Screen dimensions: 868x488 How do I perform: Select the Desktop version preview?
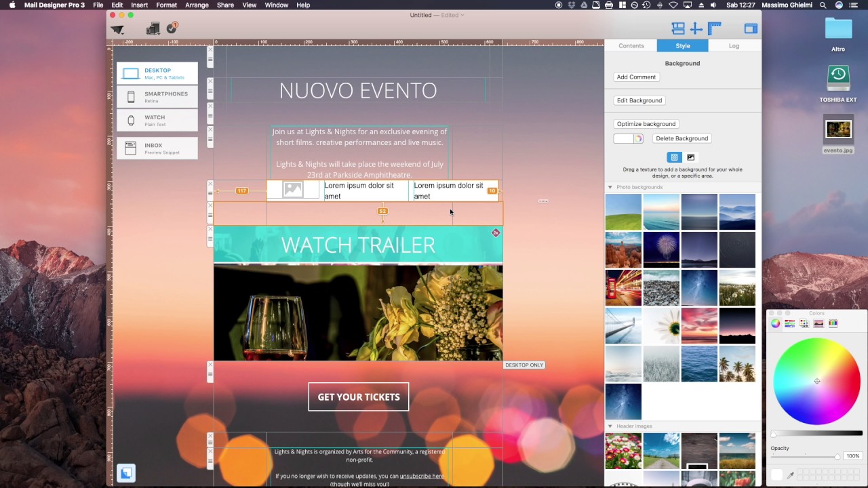(x=157, y=73)
